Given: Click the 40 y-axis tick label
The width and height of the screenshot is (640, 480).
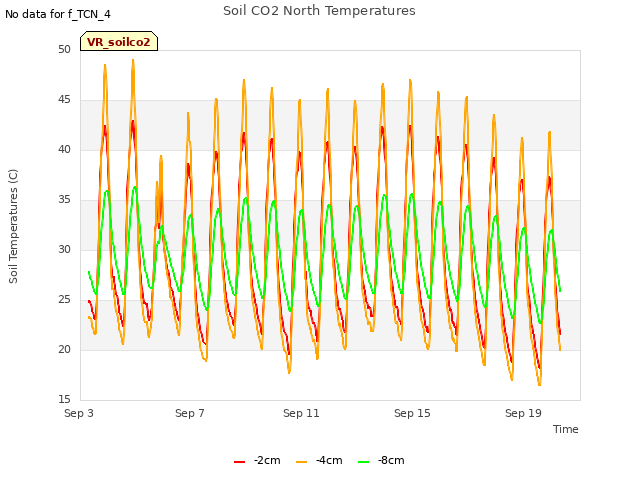Looking at the screenshot, I should tap(64, 149).
